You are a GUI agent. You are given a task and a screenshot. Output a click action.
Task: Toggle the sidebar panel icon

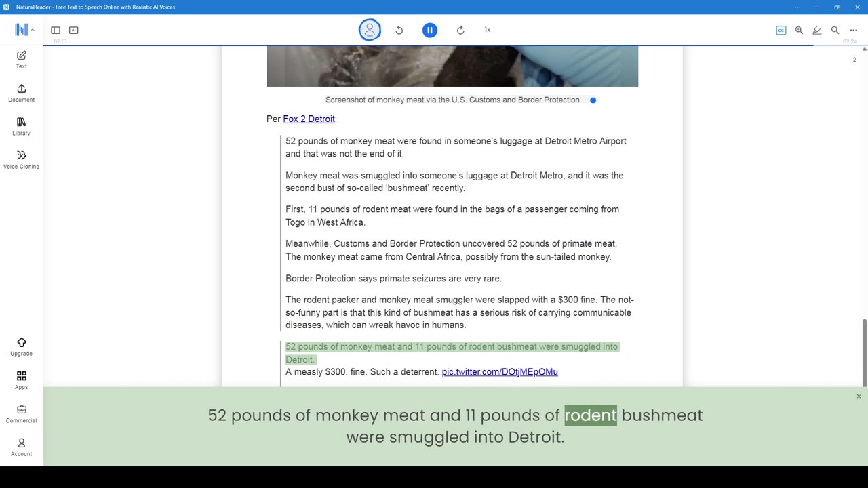56,30
